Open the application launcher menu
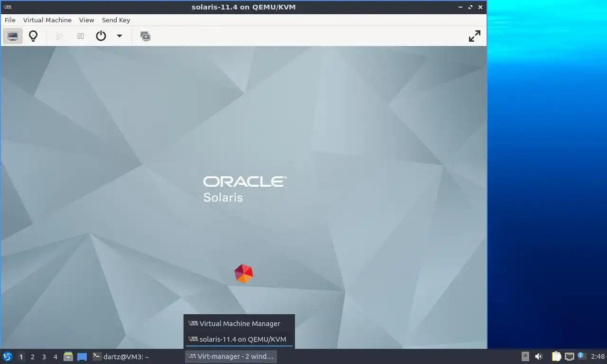Screen dimensions: 607x364 (x=8, y=356)
